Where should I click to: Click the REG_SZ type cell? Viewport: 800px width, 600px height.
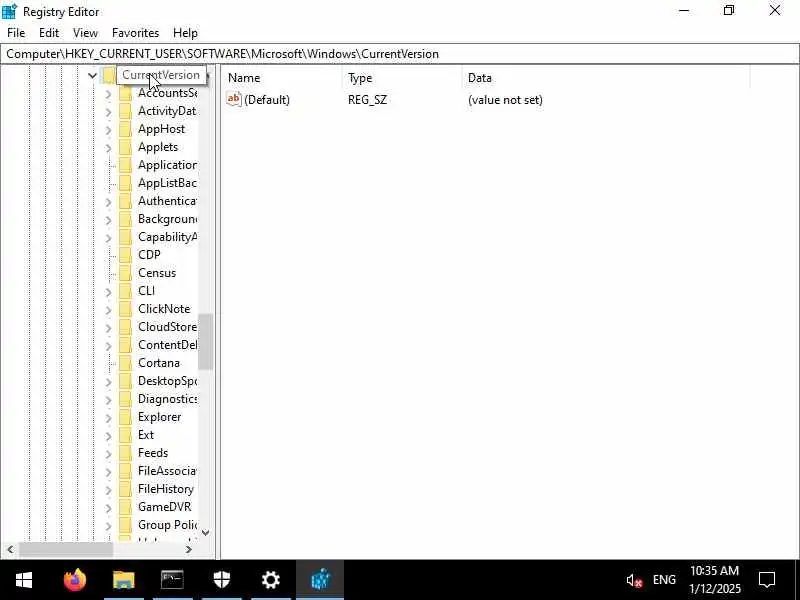pos(367,99)
